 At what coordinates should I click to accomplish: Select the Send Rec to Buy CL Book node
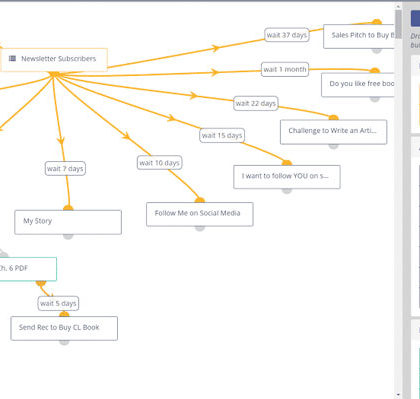coord(64,328)
